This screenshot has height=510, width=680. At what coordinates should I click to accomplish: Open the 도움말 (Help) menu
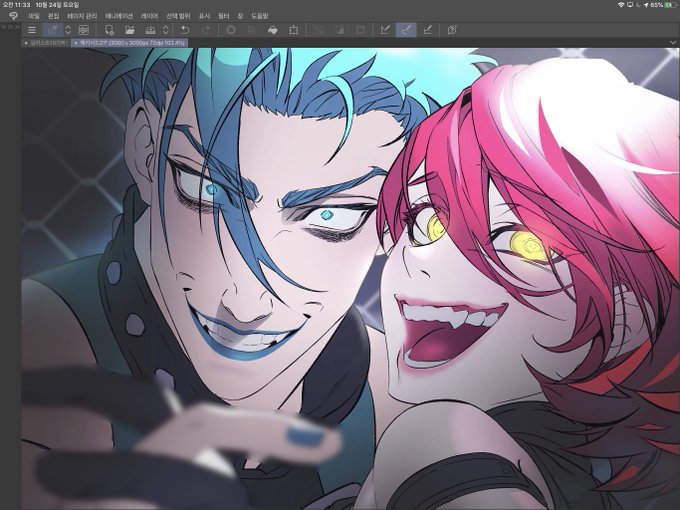[x=259, y=16]
